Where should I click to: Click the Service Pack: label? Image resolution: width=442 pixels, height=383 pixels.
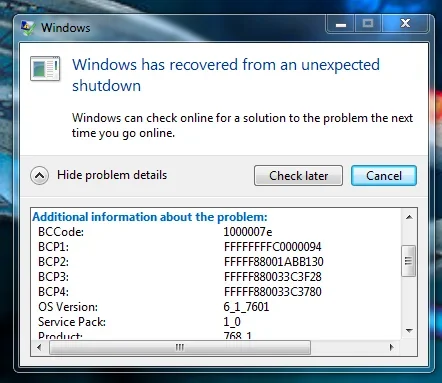[x=72, y=322]
